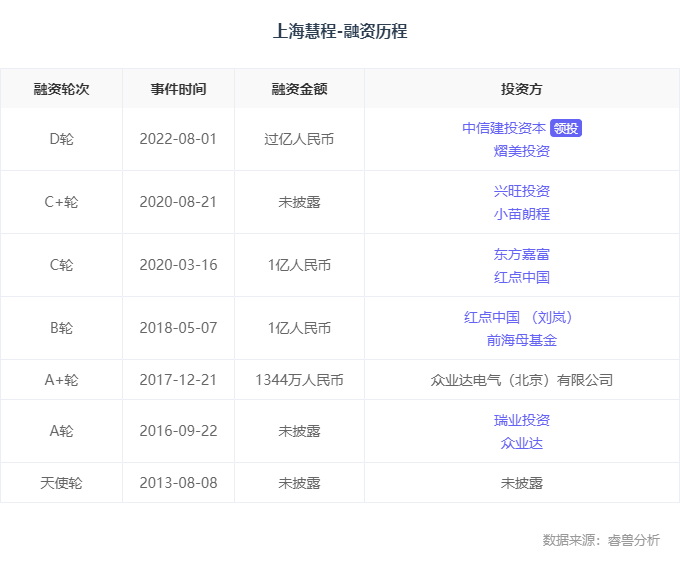Click the 事件时间 column header
Screen dimensions: 680x576
[179, 89]
